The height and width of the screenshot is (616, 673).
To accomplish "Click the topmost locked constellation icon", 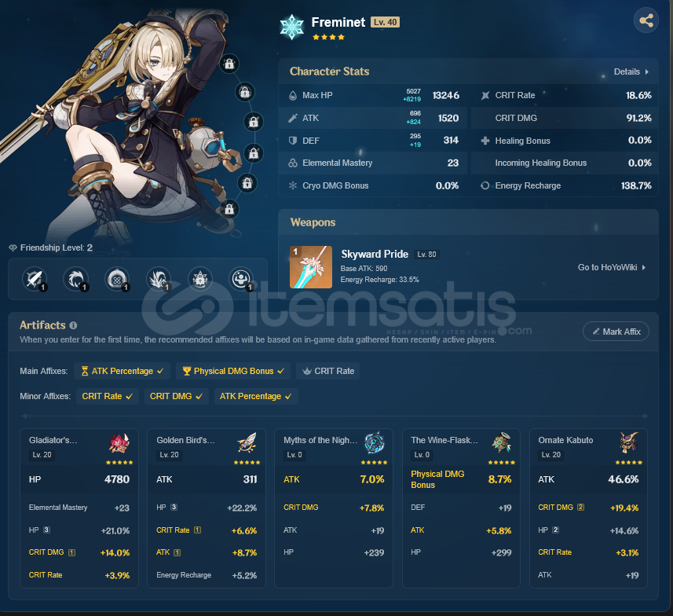I will [x=229, y=64].
